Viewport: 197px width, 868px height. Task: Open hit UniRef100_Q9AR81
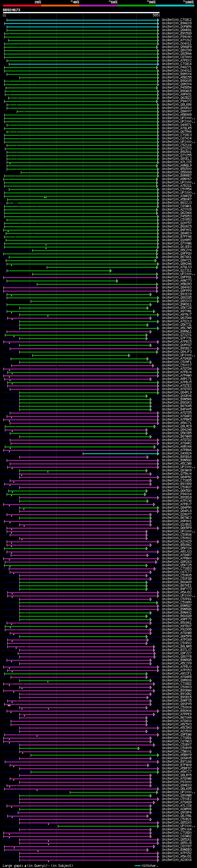tap(177, 30)
